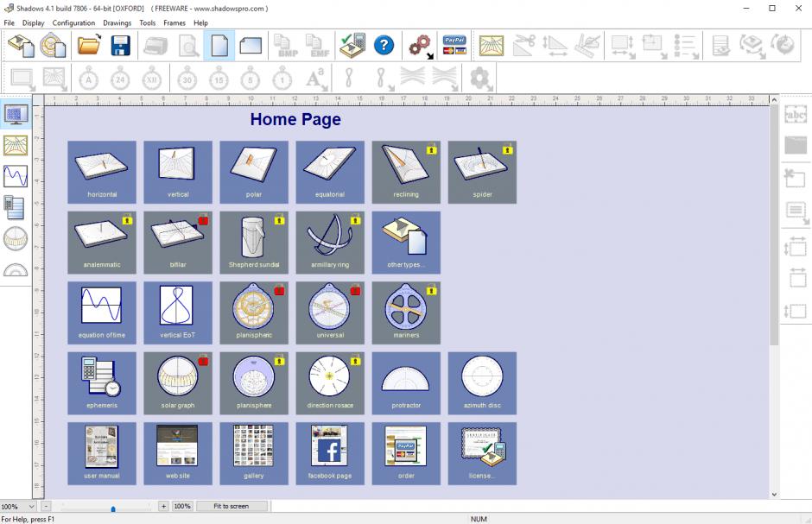Open the ephemeris calculator tile
This screenshot has width=812, height=524.
pos(102,382)
